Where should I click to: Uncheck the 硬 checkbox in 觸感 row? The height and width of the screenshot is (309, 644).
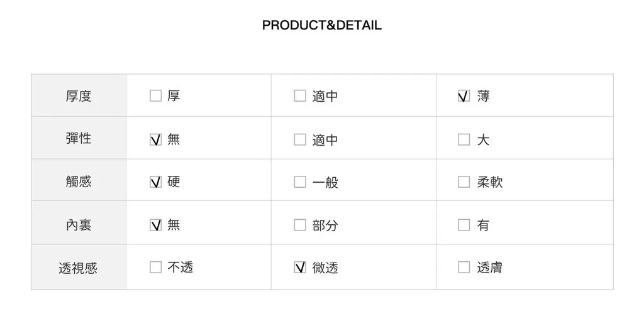pyautogui.click(x=155, y=182)
